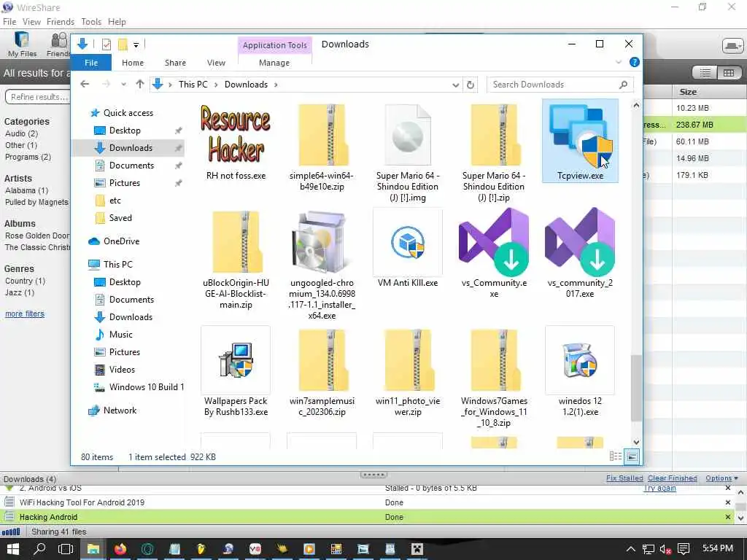Open WireShare Options dropdown
Viewport: 747px width, 560px height.
tap(721, 478)
